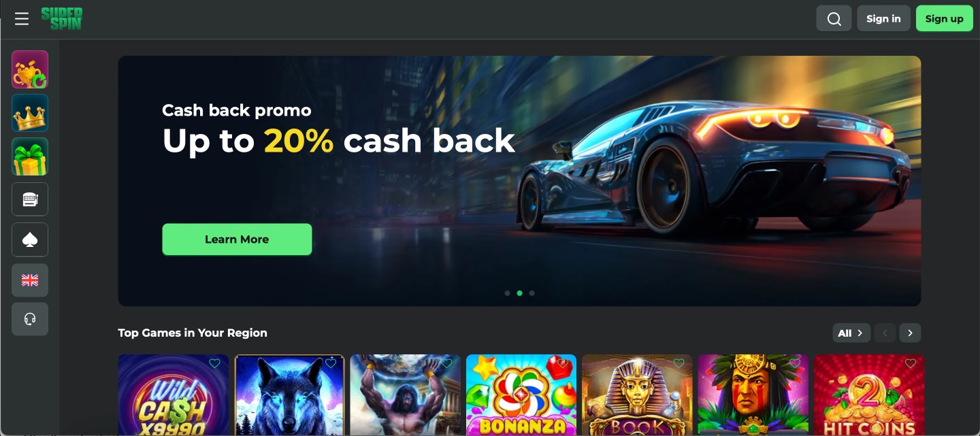Toggle favorite heart on wolf game
This screenshot has width=980, height=436.
pos(331,364)
